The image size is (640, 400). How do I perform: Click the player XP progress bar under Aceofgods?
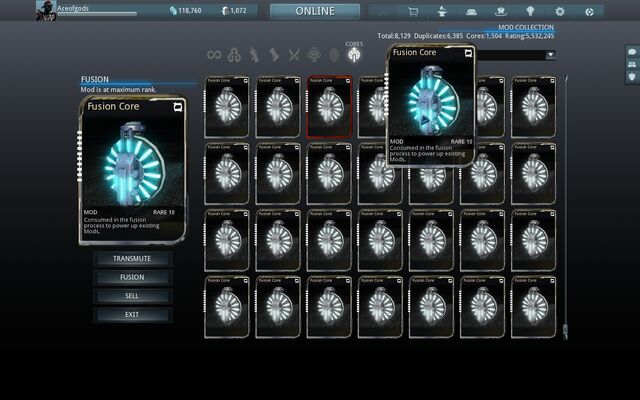[97, 14]
